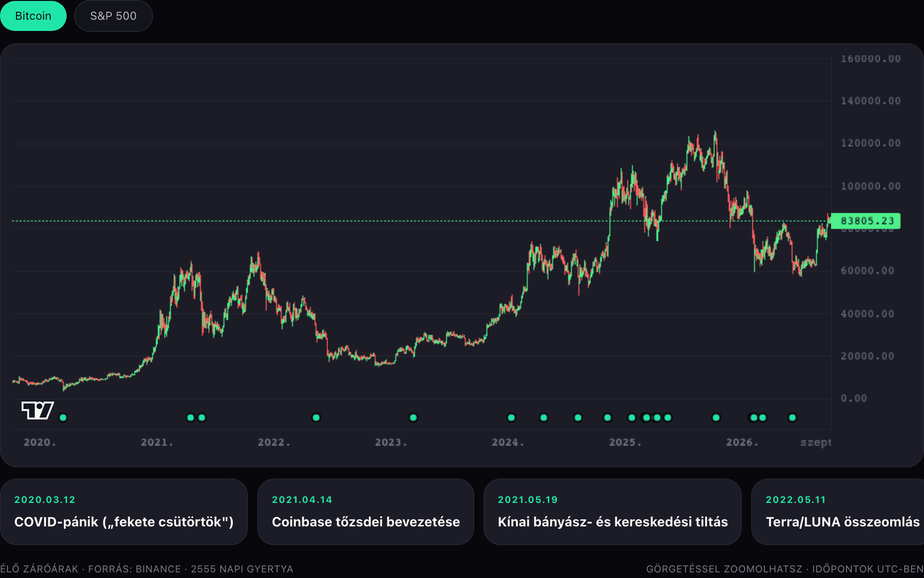Click the 120000.00 price axis label
Image resolution: width=924 pixels, height=578 pixels.
[x=870, y=143]
